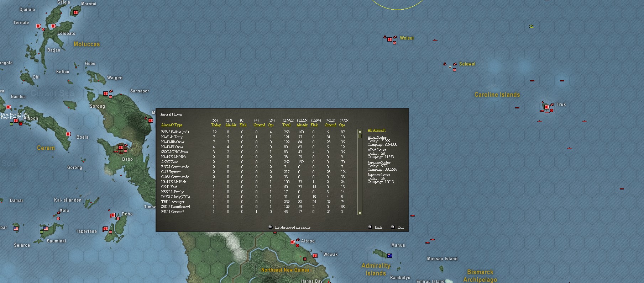This screenshot has height=283, width=644.
Task: Sort by the Today column header
Action: 216,125
